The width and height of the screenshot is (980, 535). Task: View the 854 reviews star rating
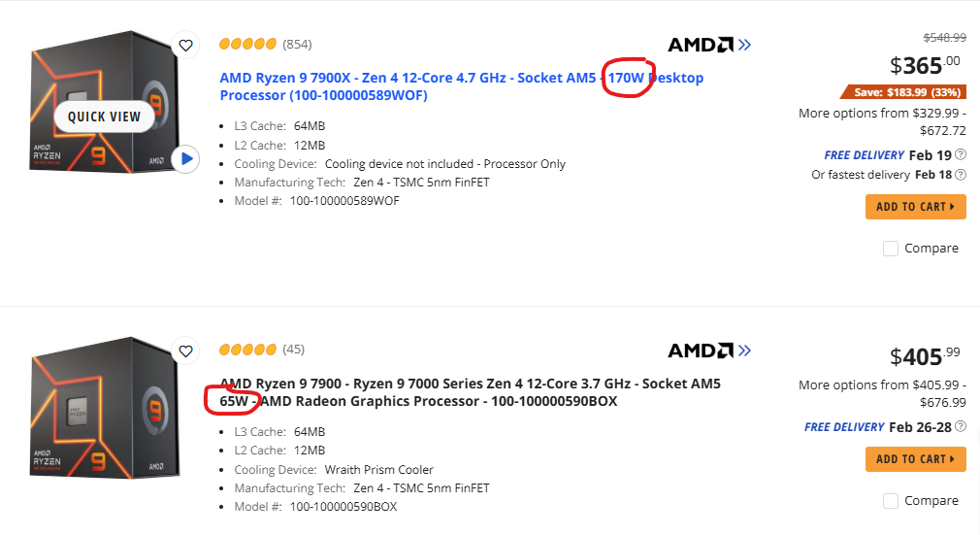click(247, 45)
